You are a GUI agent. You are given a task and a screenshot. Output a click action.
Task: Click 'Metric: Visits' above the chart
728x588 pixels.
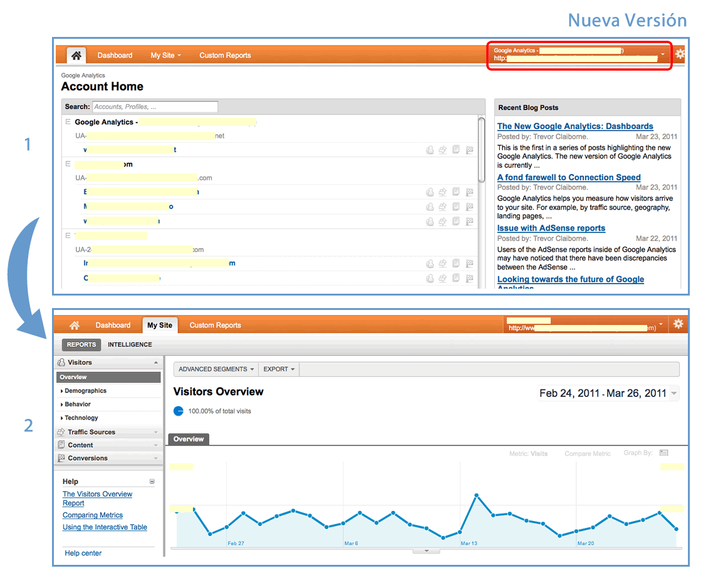pyautogui.click(x=528, y=454)
